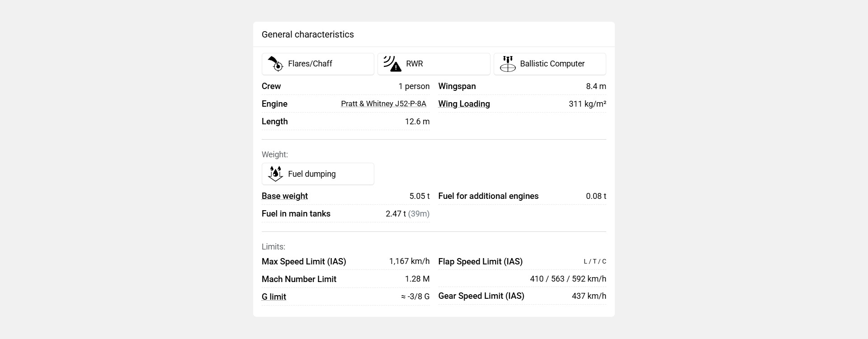
Task: Click the Fuel dumping droplet icon
Action: (275, 174)
